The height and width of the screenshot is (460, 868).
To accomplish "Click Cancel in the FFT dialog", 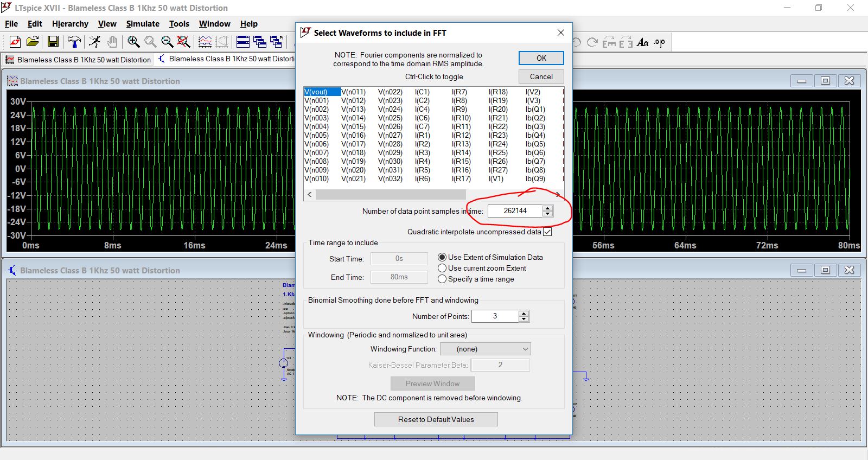I will click(541, 76).
